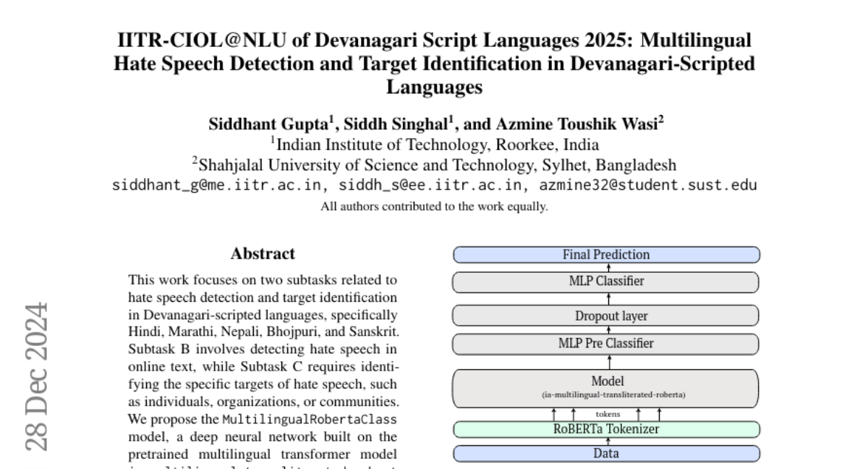868x469 pixels.
Task: Click the paper title heading
Action: 434,64
